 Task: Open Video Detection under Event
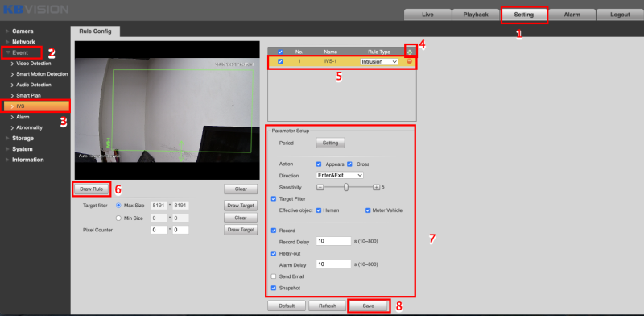point(34,64)
